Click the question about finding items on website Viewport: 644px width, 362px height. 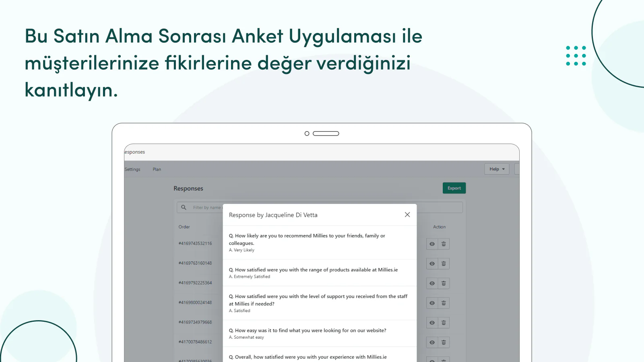[308, 331]
